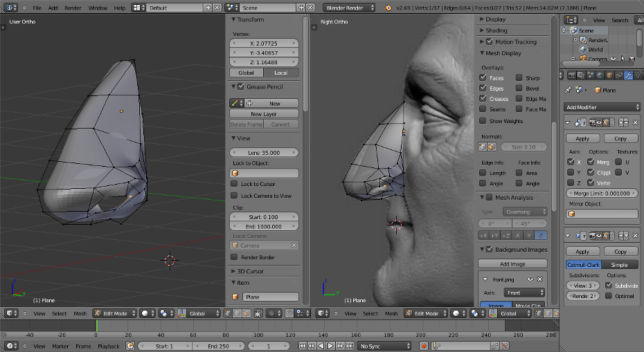Click Apply on the Mirror modifier
The height and width of the screenshot is (352, 644).
[x=582, y=139]
